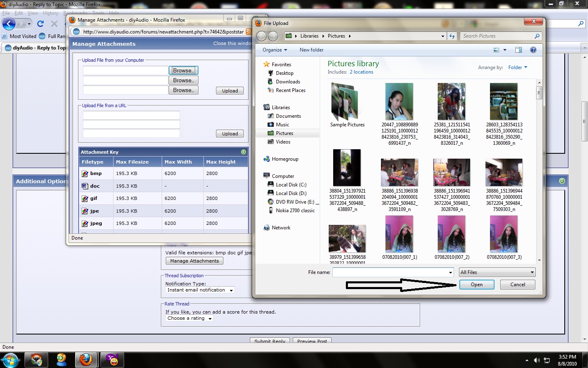Screen dimensions: 588x368
Task: Open the Windows Start button
Action: pos(10,360)
